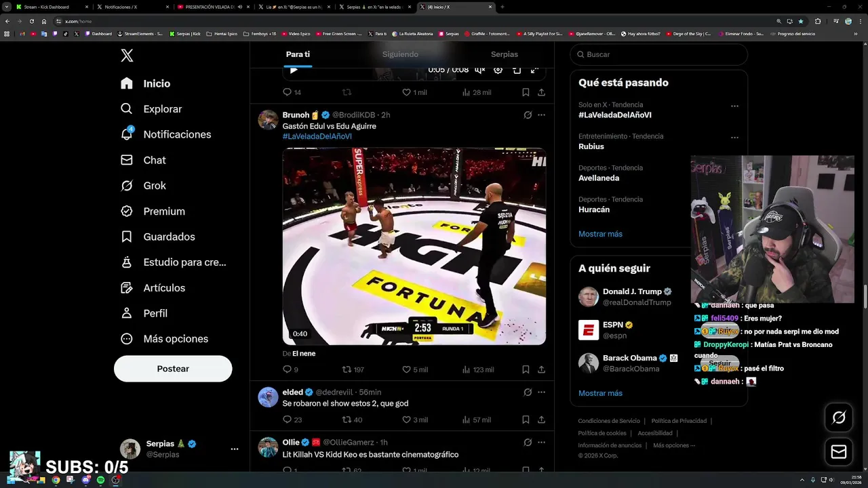Reply to top post with 14 comments
Viewport: 868px width, 488px height.
coord(292,92)
